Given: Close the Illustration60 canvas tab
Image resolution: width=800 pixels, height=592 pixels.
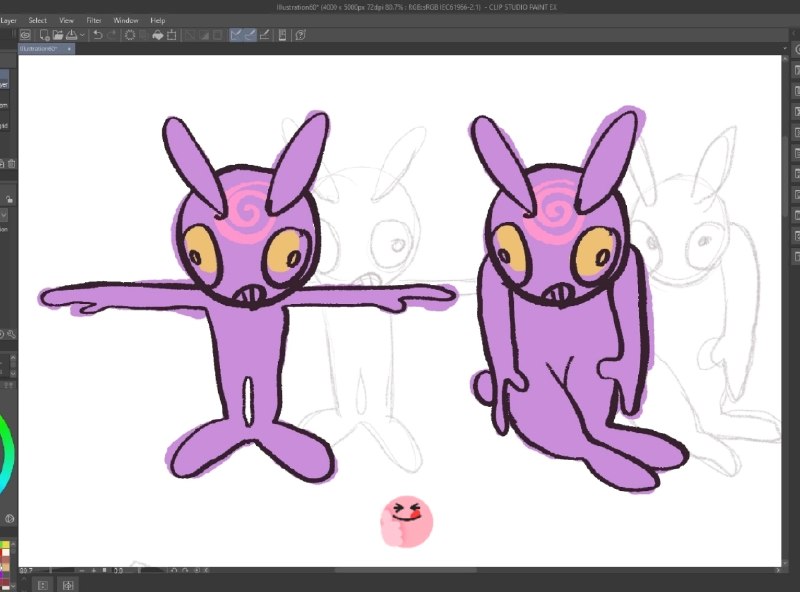Looking at the screenshot, I should (x=69, y=48).
